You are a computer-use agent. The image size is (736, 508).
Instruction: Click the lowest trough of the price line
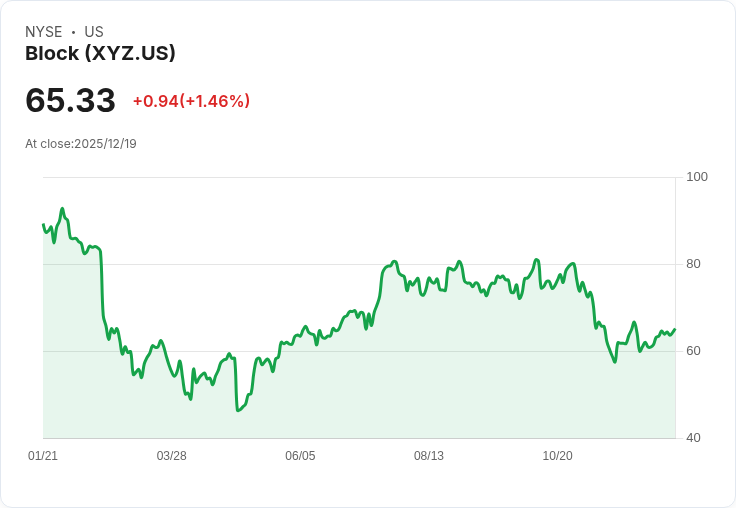238,410
